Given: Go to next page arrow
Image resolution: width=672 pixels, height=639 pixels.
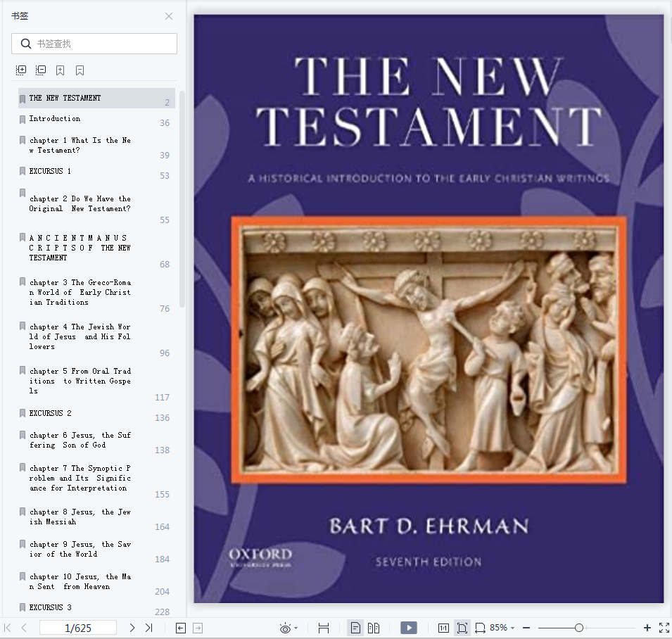Looking at the screenshot, I should tap(132, 628).
